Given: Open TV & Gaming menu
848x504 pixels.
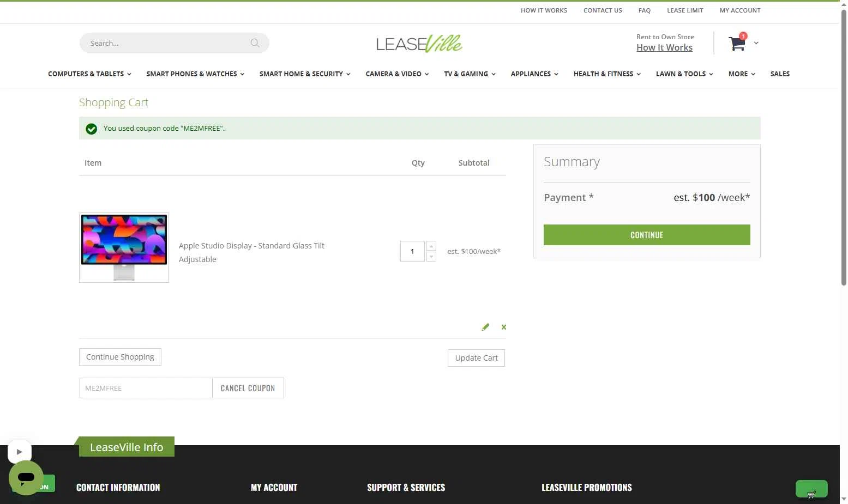Looking at the screenshot, I should coord(470,74).
